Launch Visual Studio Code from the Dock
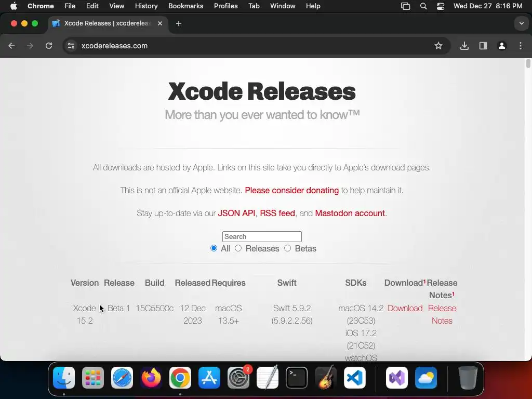The image size is (532, 399). pyautogui.click(x=354, y=378)
